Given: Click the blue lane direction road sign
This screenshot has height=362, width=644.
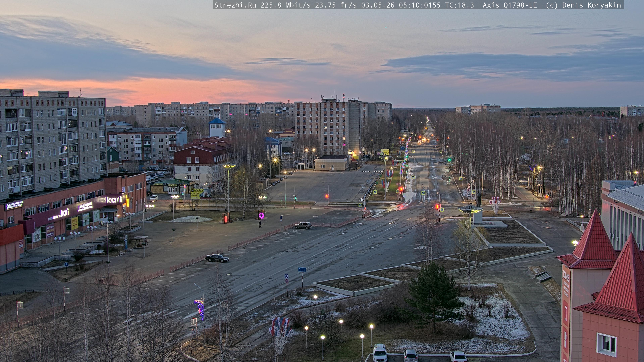Looking at the screenshot, I should click(302, 269).
